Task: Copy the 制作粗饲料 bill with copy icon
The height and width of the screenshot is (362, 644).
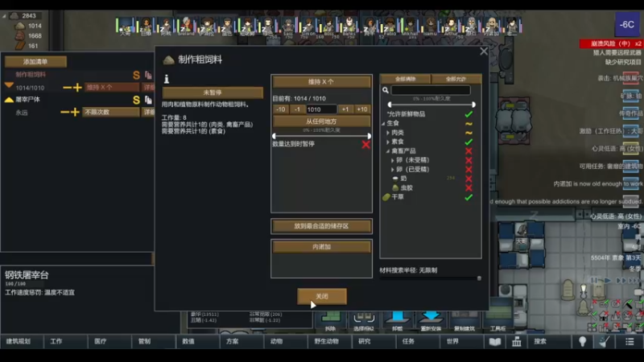Action: pyautogui.click(x=148, y=75)
